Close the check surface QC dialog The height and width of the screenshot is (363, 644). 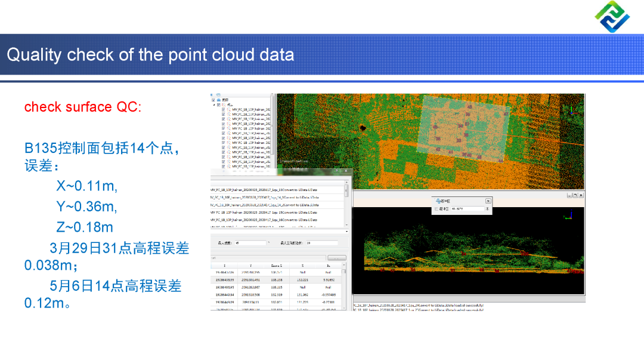pos(346,171)
